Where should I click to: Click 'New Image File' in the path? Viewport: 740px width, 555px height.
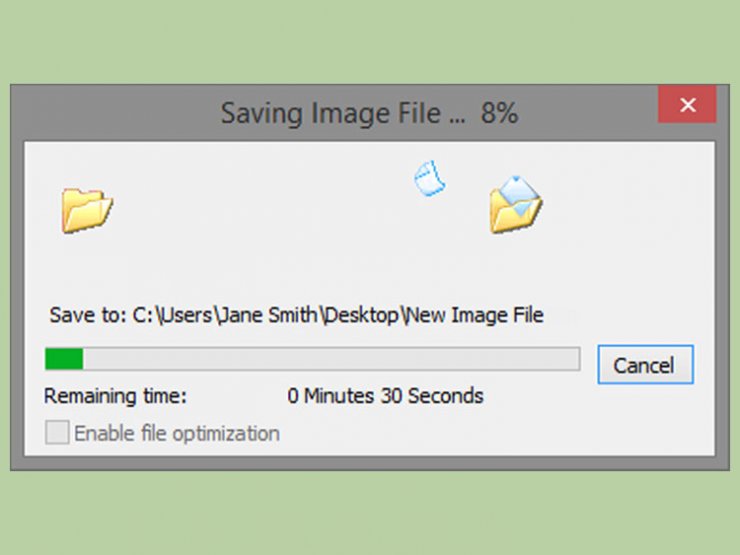click(475, 315)
